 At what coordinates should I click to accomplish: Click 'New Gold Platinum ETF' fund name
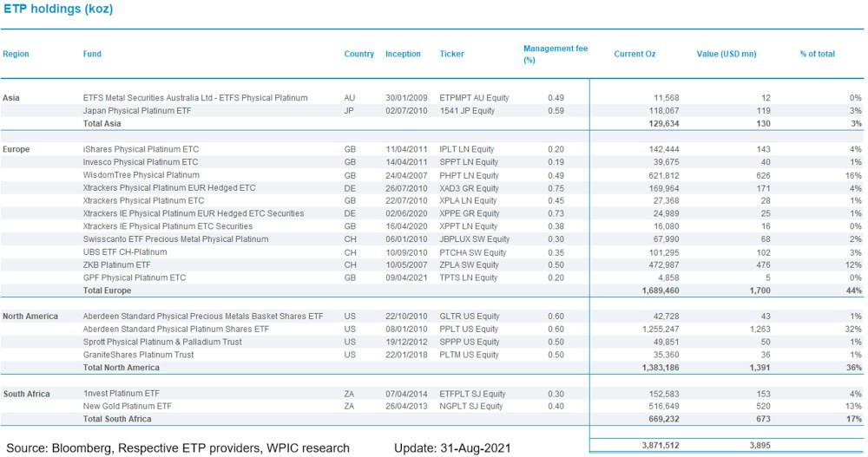(x=127, y=406)
